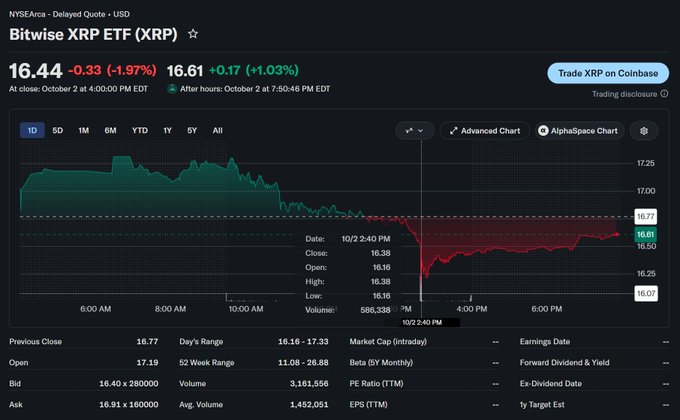Select the 6M time range
680x420 pixels.
pyautogui.click(x=110, y=130)
